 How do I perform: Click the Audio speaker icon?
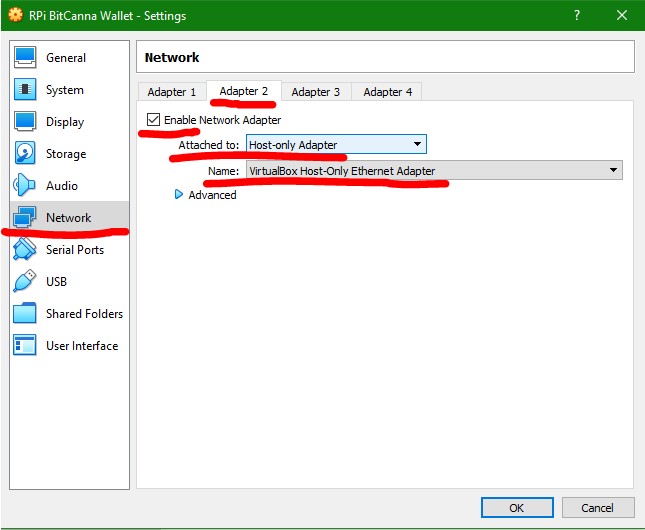(x=24, y=185)
